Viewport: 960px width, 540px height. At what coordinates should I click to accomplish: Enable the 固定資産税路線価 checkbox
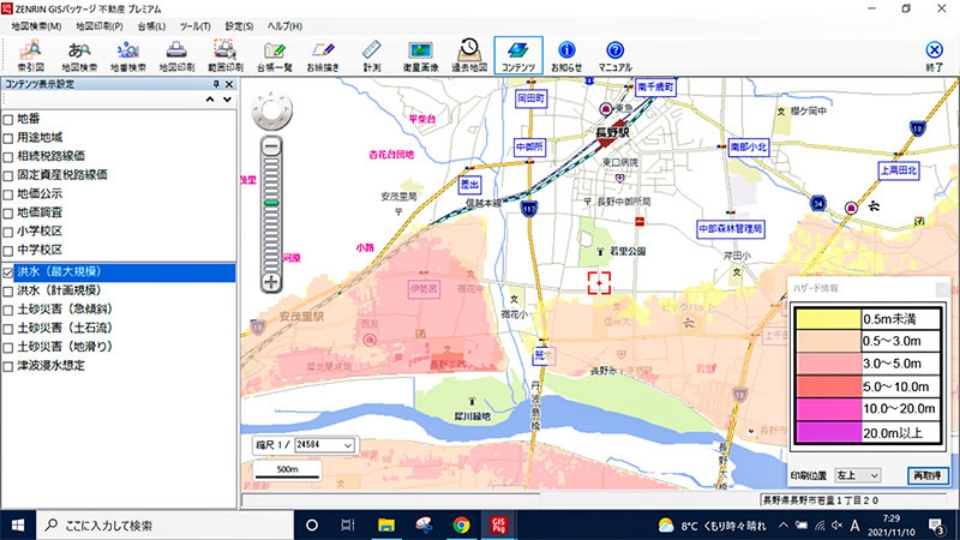8,176
